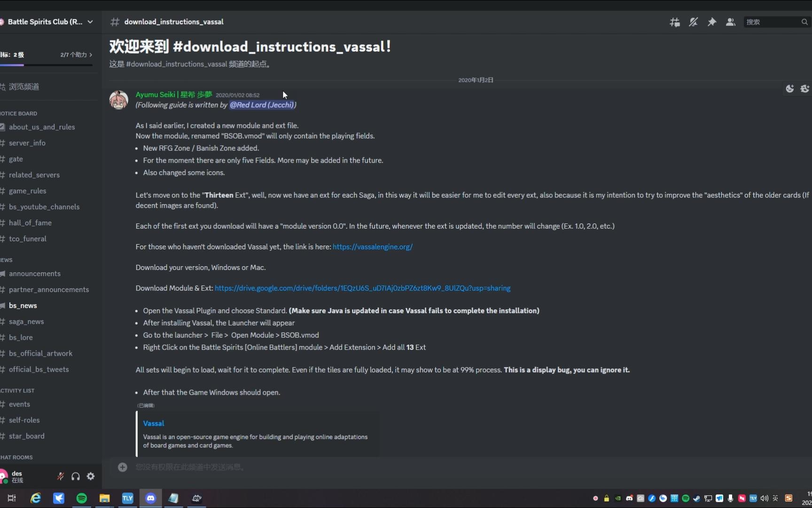Open user settings gear

pos(91,476)
